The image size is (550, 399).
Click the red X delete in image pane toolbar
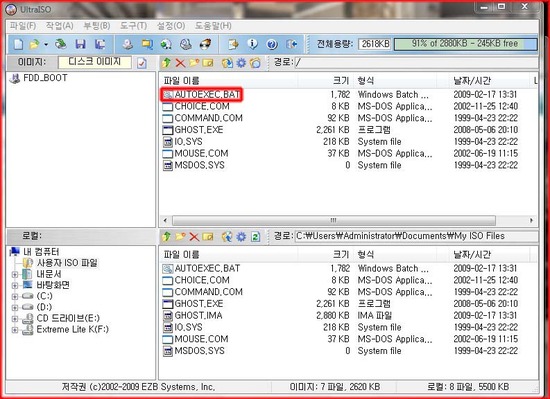point(180,63)
